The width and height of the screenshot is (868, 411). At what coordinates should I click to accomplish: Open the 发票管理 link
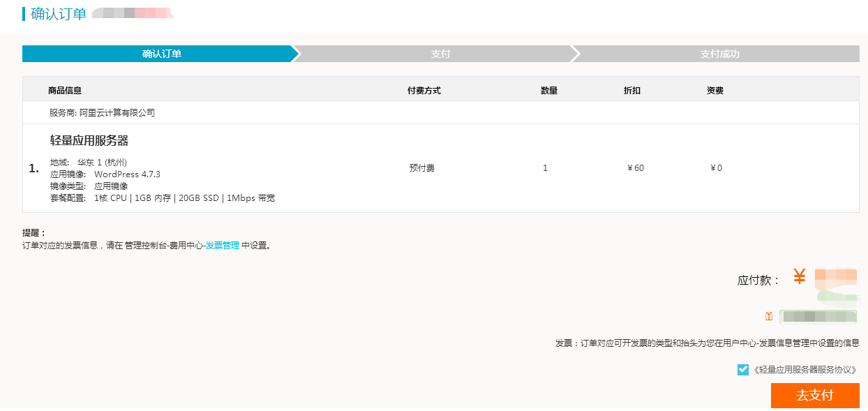[x=222, y=246]
